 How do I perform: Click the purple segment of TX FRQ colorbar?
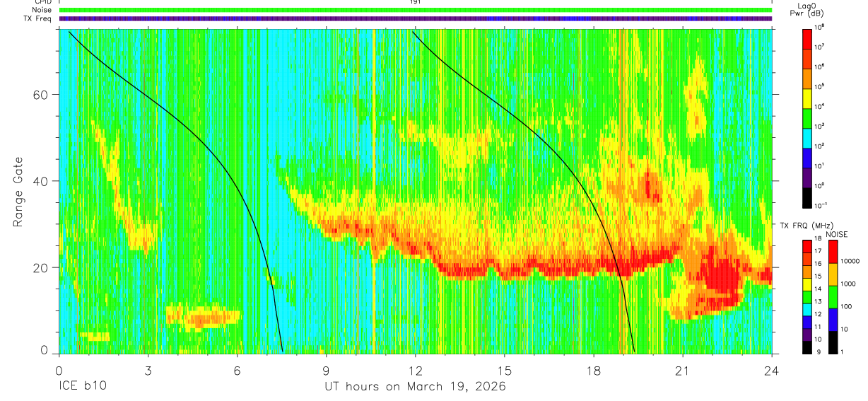(x=807, y=333)
